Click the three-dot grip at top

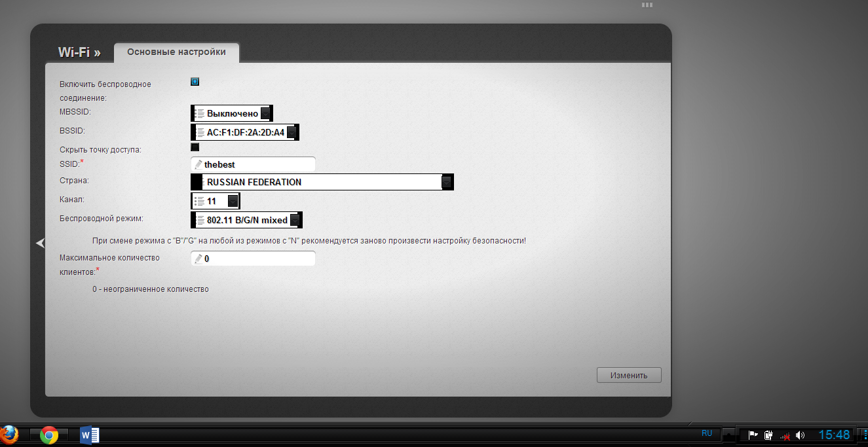(x=647, y=5)
